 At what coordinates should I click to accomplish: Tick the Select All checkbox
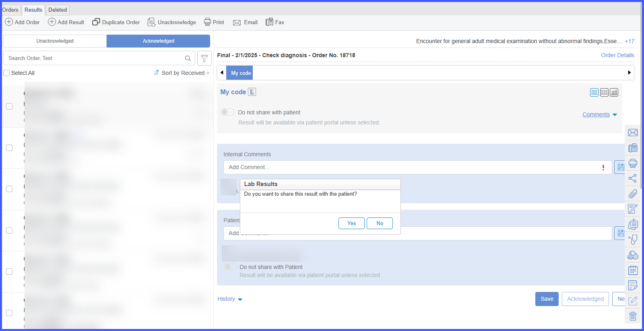[6, 73]
